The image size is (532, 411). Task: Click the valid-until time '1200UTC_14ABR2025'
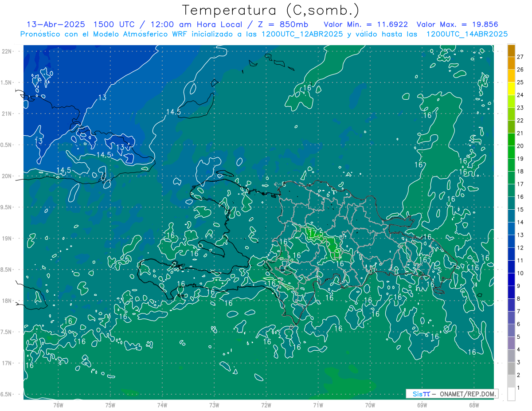[x=467, y=34]
